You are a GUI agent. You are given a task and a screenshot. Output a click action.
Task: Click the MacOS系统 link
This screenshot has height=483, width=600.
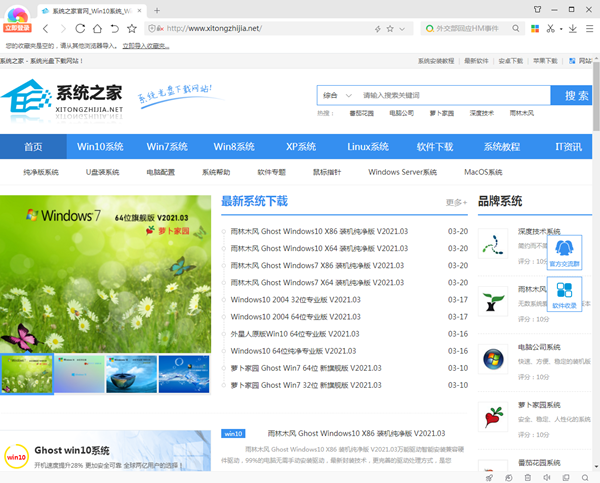483,172
